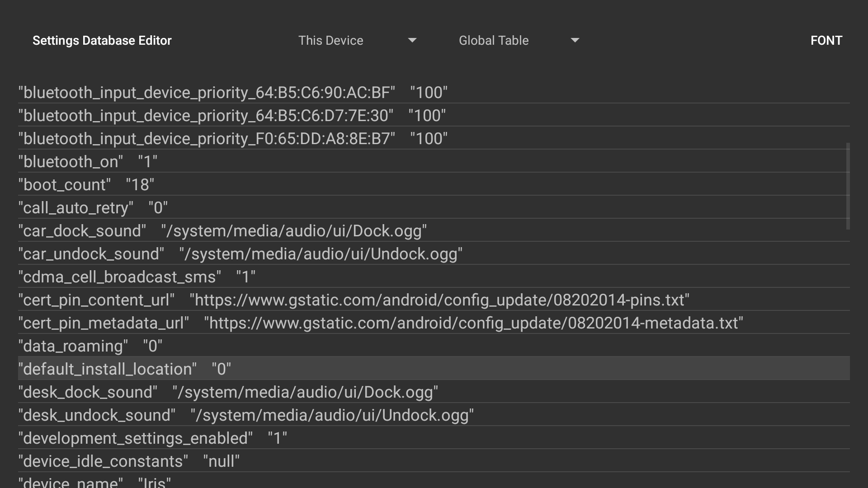
Task: Open the development_settings_enabled entry
Action: pos(152,438)
